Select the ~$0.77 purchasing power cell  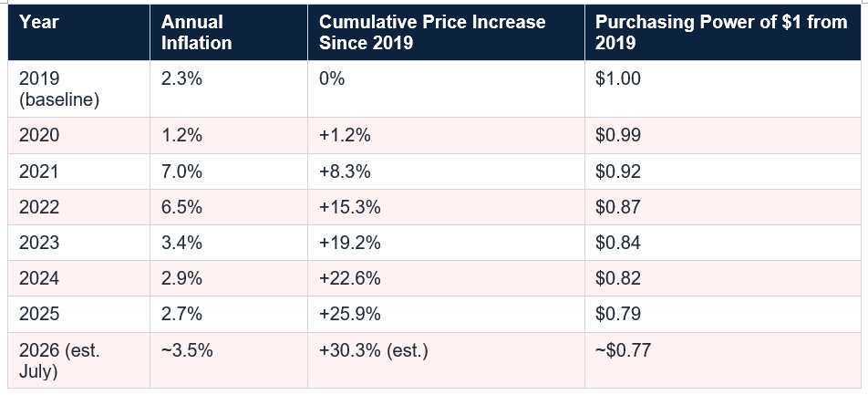[722, 360]
